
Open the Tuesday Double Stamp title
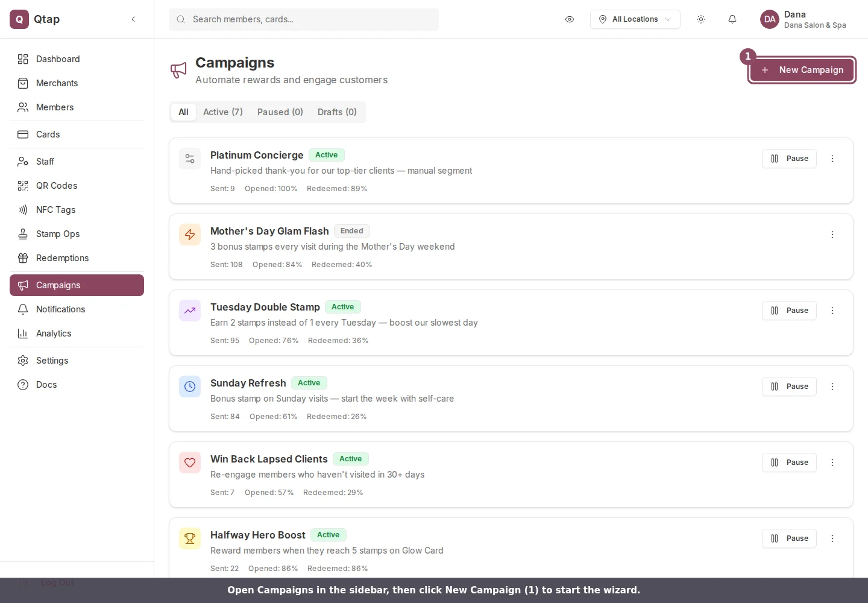[x=265, y=307]
